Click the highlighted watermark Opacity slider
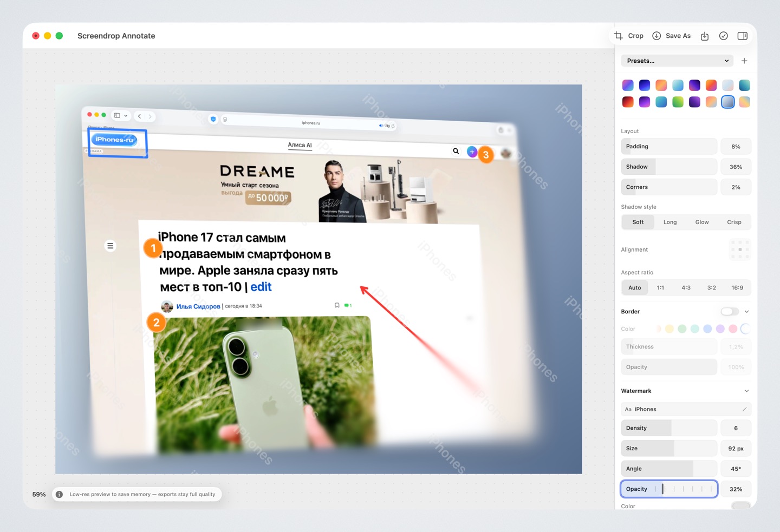The image size is (780, 532). (669, 489)
